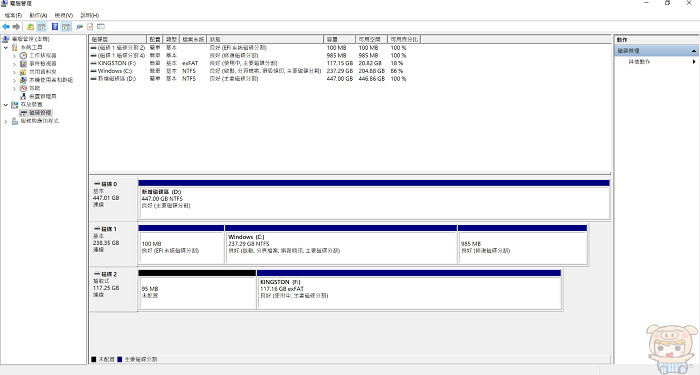Sort by the 可用百分比 column header

pyautogui.click(x=404, y=39)
